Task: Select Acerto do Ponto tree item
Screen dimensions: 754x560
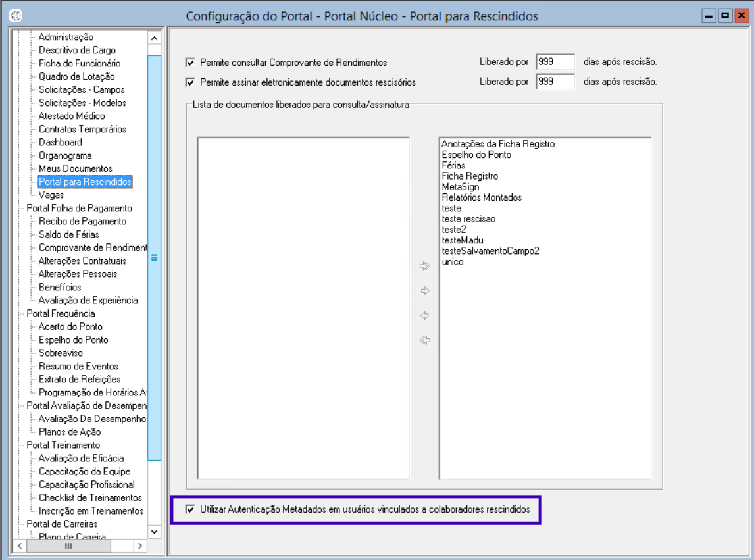Action: click(70, 326)
